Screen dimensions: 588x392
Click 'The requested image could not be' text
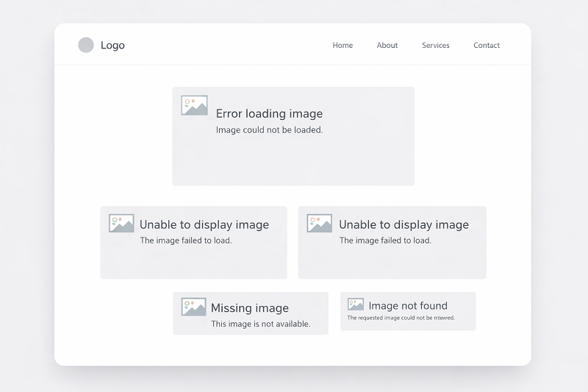390,318
